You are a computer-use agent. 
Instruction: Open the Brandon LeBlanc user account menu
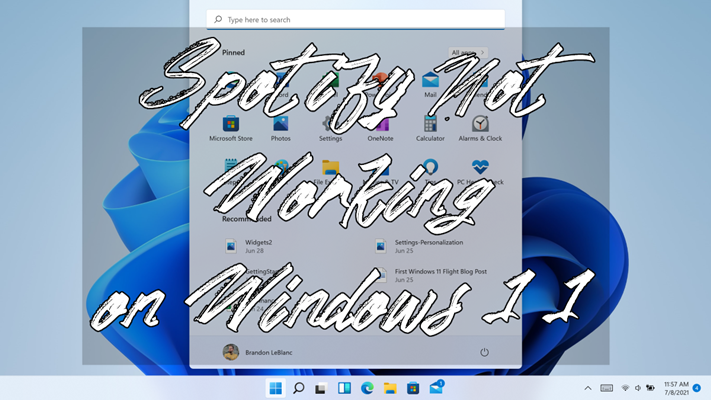(258, 352)
